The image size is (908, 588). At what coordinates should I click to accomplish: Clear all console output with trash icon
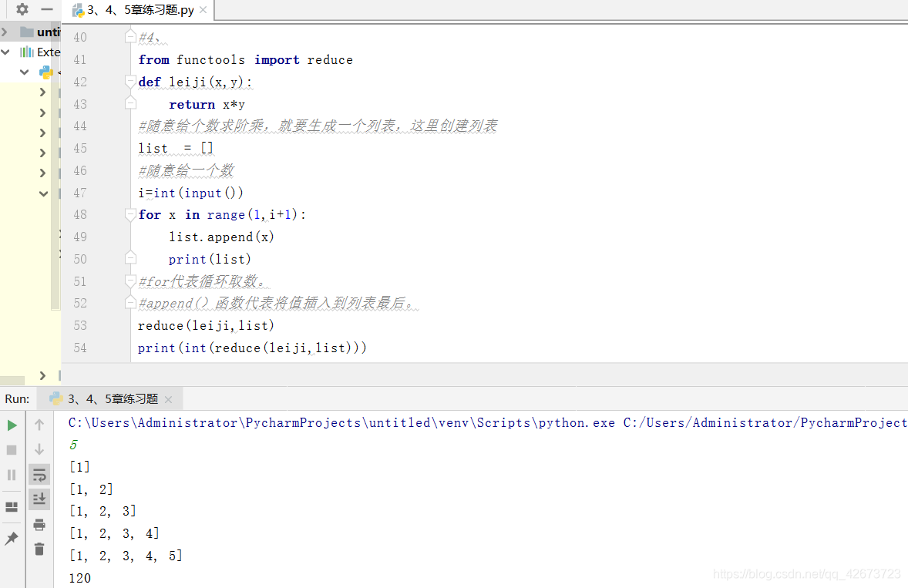38,549
